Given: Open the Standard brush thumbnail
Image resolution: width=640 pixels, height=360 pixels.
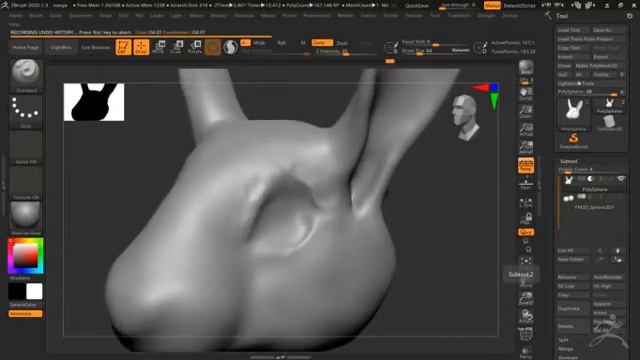Looking at the screenshot, I should 26,76.
